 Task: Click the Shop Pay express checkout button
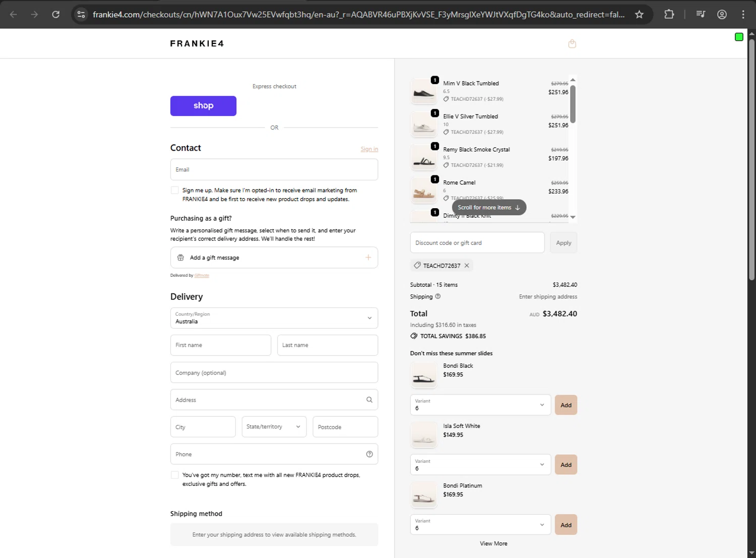click(203, 106)
